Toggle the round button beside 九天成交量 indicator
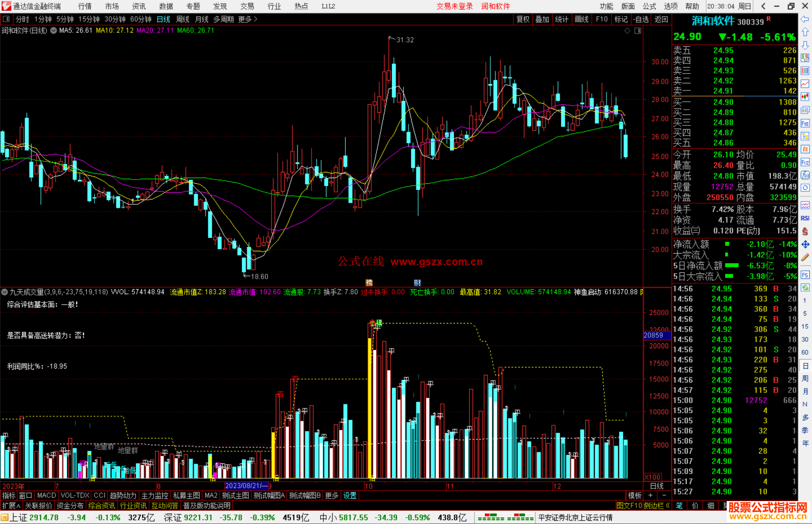Image resolution: width=812 pixels, height=524 pixels. [5, 291]
